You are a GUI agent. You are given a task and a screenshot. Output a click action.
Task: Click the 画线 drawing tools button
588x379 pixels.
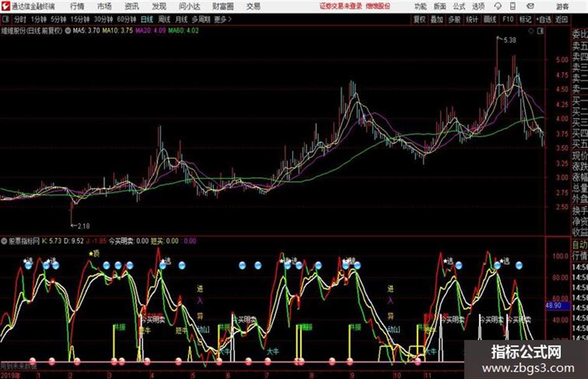coord(490,19)
